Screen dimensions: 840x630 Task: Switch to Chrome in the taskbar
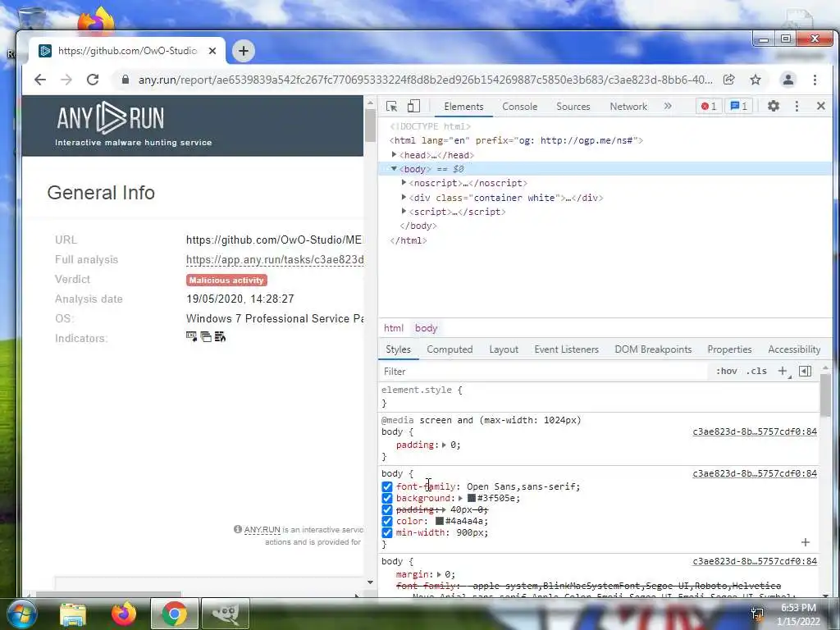175,614
